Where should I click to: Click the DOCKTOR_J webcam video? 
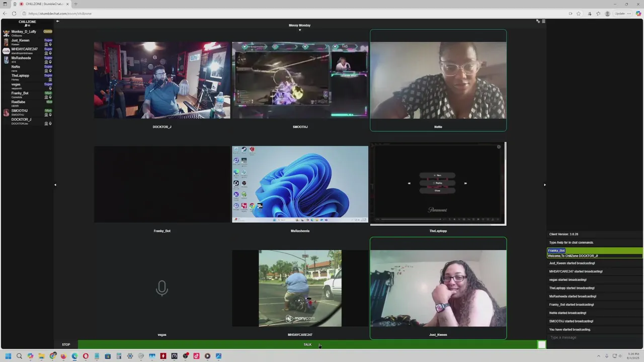pos(162,80)
